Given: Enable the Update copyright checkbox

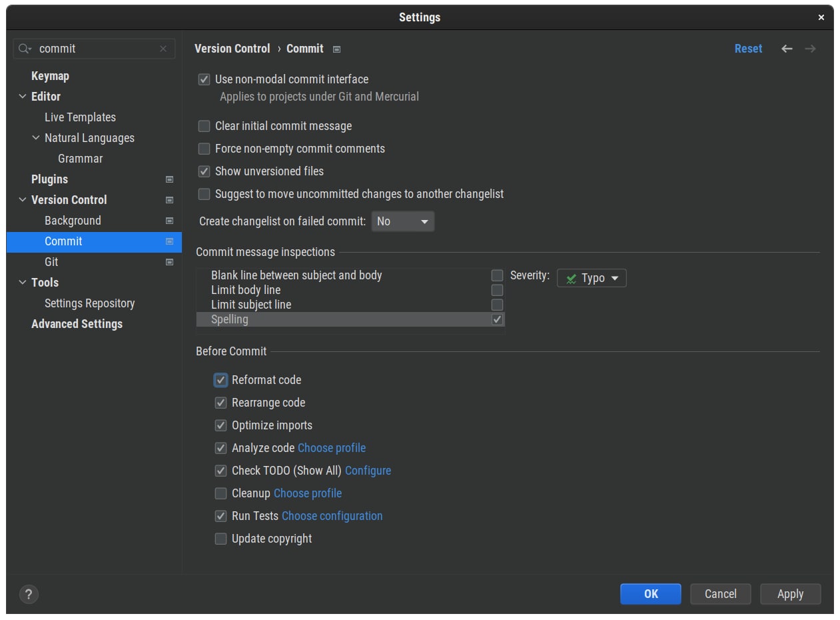Looking at the screenshot, I should (x=220, y=539).
